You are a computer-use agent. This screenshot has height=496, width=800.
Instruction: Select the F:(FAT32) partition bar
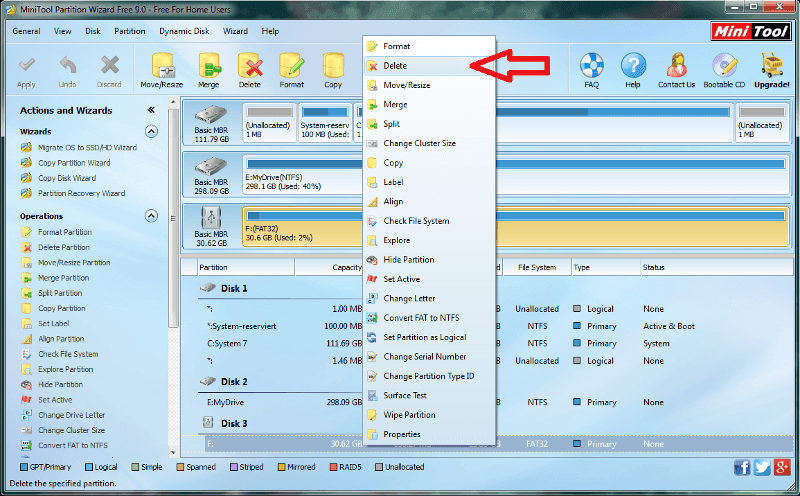pyautogui.click(x=516, y=227)
